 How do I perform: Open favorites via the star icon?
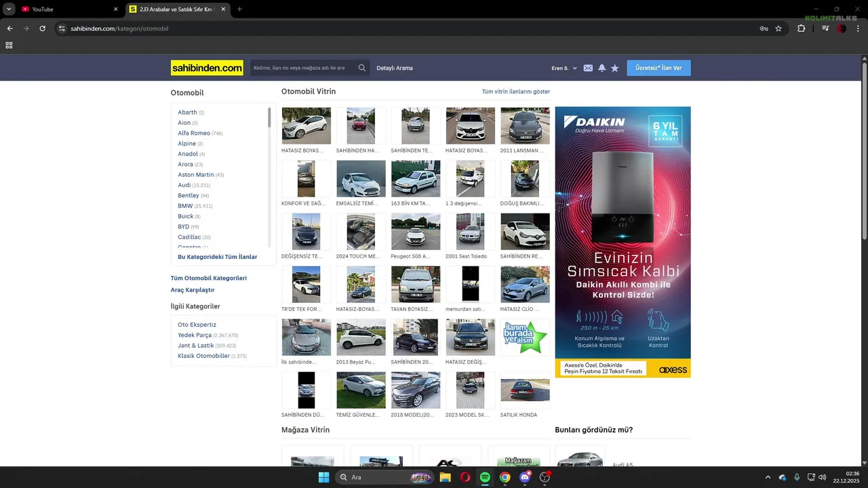tap(615, 68)
